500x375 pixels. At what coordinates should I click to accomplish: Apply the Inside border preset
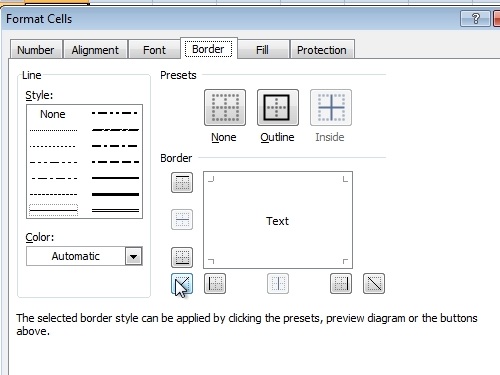[331, 107]
